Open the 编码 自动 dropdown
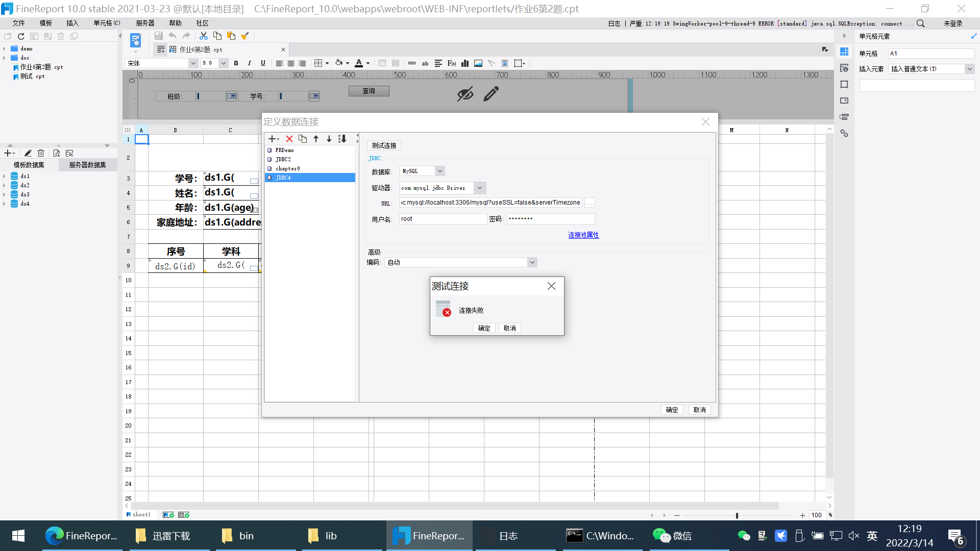 532,262
